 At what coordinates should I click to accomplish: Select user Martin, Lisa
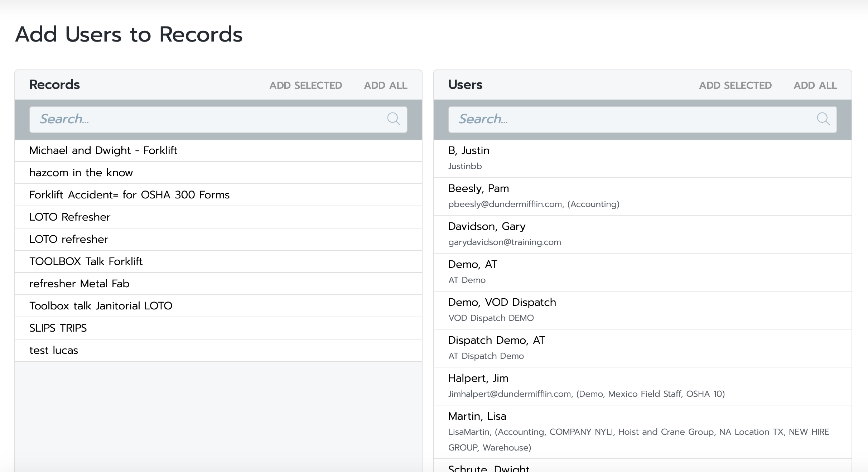pyautogui.click(x=642, y=432)
